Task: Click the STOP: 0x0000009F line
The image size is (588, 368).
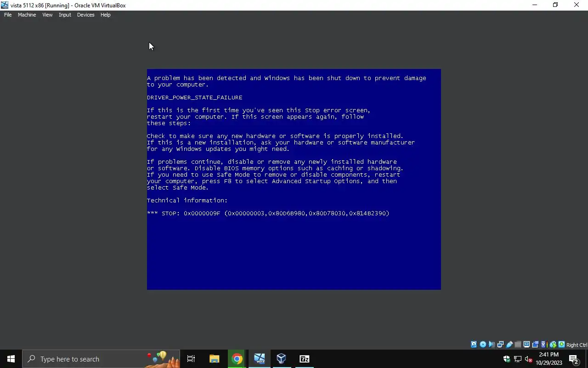Action: point(268,213)
